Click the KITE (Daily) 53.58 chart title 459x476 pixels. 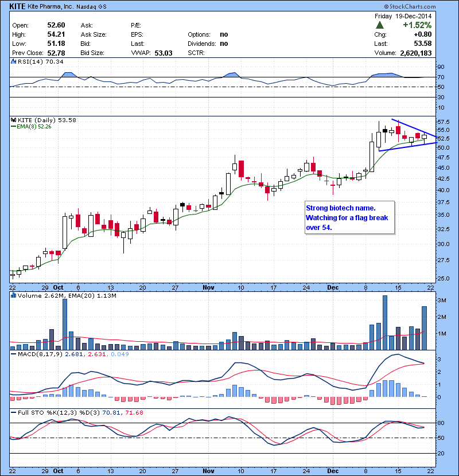[x=47, y=120]
